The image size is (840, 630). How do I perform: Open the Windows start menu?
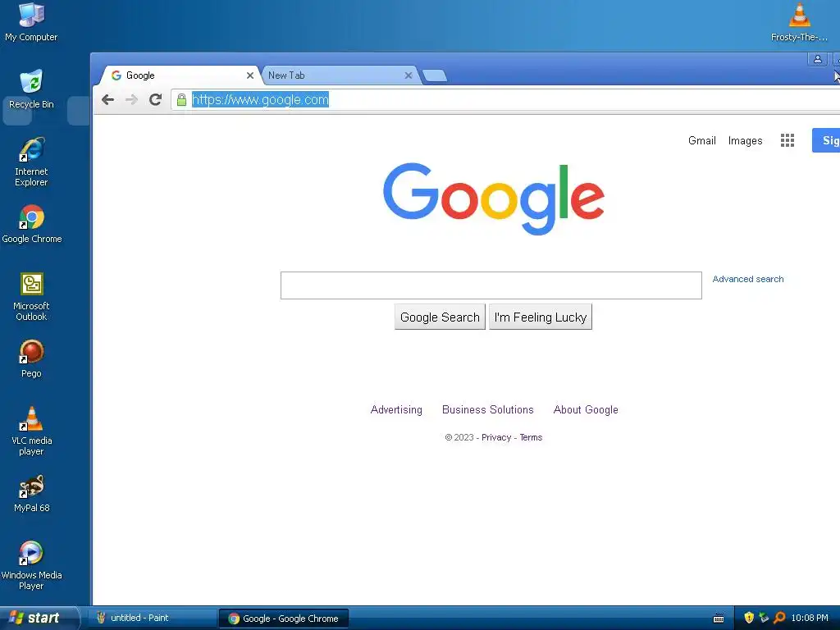(x=39, y=618)
